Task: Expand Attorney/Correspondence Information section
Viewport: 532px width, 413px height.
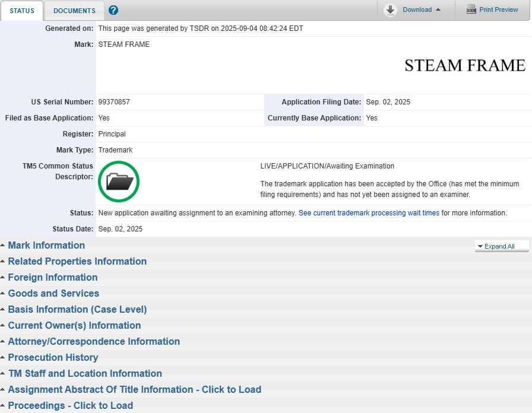Action: click(94, 342)
